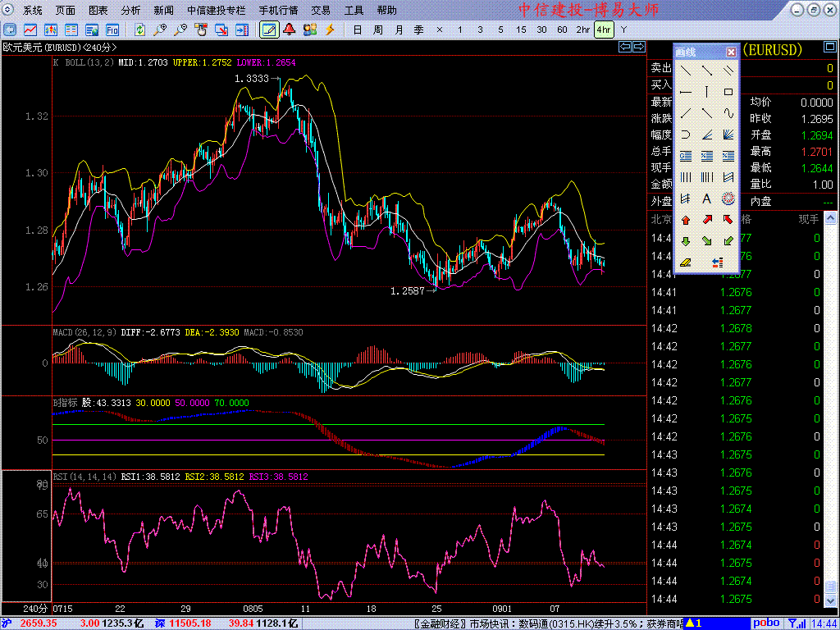Select the fan lines (Gann fan) drawing tool
840x630 pixels.
[728, 135]
